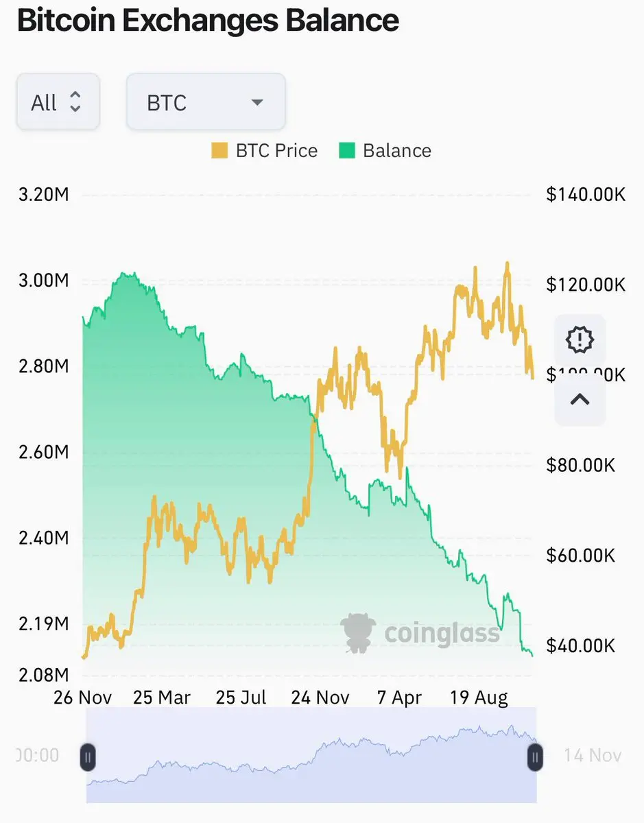Click the alert badge icon
This screenshot has height=823, width=644.
pos(580,339)
